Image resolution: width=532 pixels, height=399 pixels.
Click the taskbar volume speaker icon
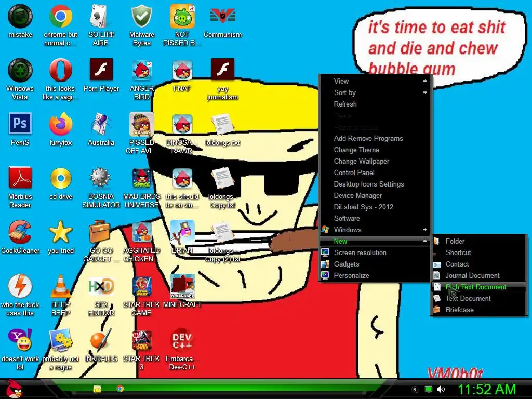point(441,389)
